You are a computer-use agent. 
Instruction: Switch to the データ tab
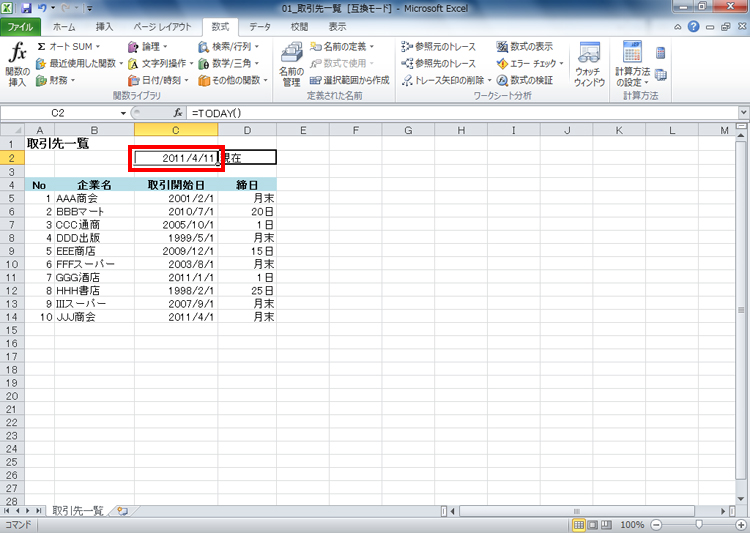pyautogui.click(x=260, y=27)
